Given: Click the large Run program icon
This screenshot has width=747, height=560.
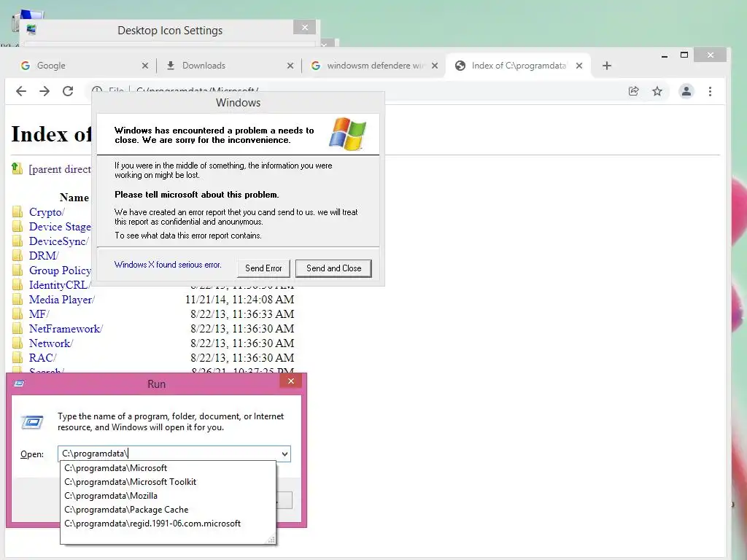Looking at the screenshot, I should (x=32, y=422).
